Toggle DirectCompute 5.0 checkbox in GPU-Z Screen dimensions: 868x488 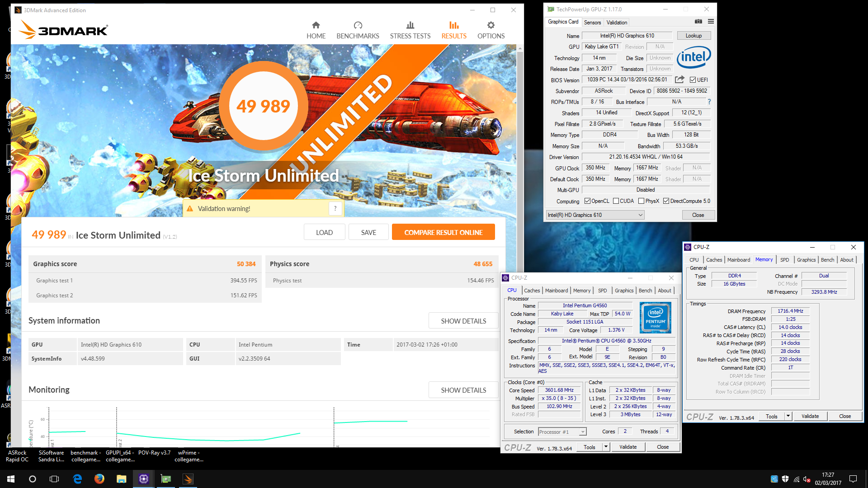(666, 201)
